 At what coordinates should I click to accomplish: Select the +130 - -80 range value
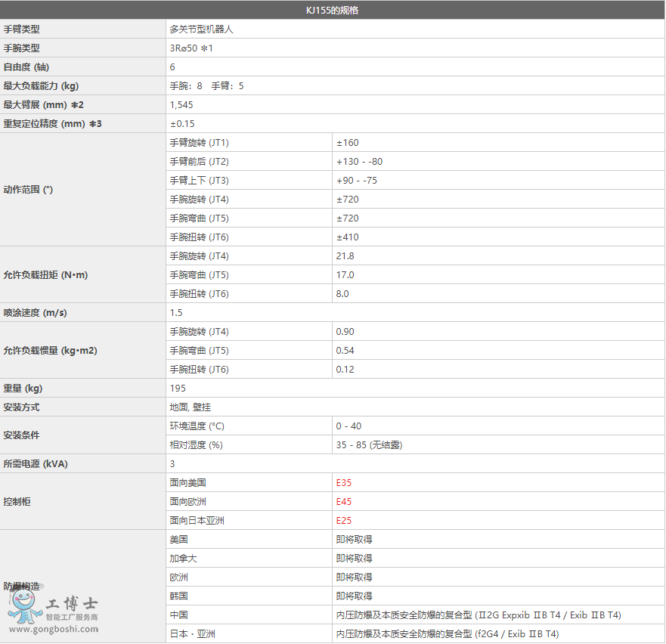coord(359,162)
